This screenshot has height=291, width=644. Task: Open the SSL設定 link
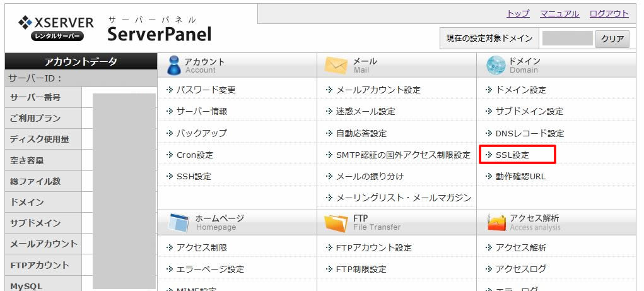(x=513, y=155)
